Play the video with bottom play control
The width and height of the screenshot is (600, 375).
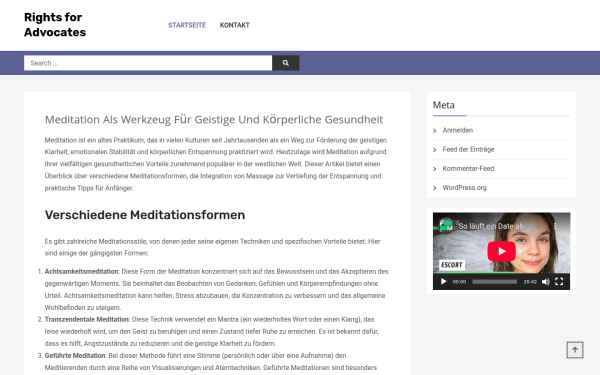[443, 282]
